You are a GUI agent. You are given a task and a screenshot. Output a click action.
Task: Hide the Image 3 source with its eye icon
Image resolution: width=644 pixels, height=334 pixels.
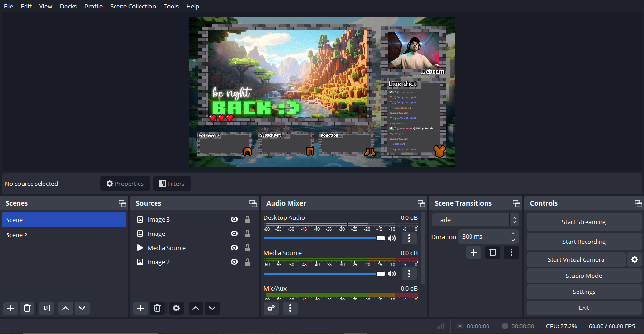coord(234,219)
